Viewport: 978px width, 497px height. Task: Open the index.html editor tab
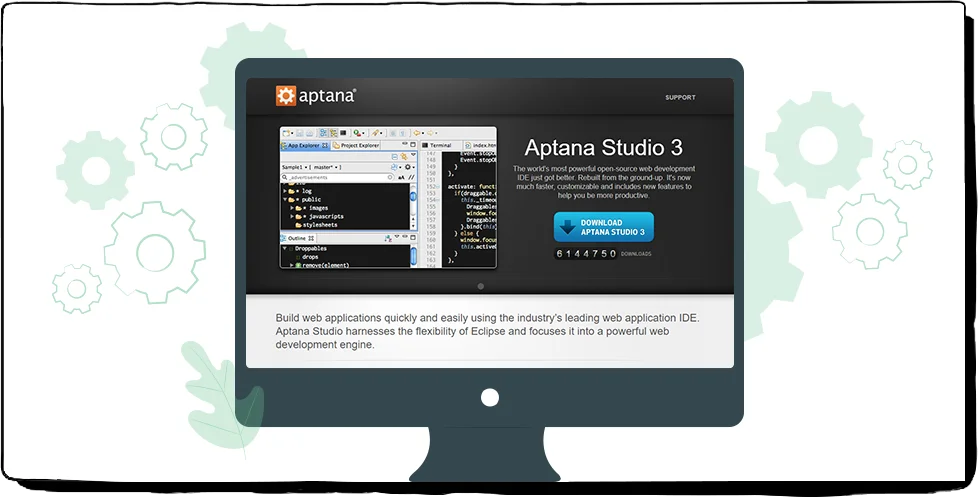pyautogui.click(x=480, y=145)
